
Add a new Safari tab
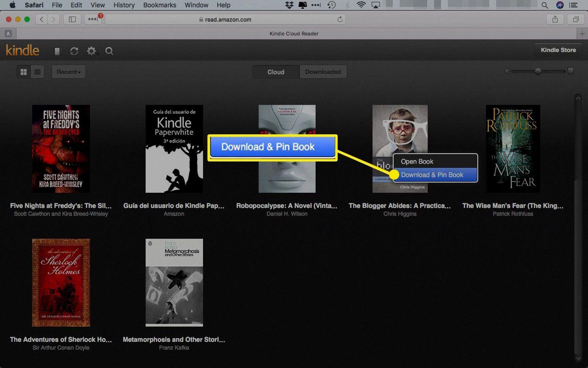[x=583, y=34]
